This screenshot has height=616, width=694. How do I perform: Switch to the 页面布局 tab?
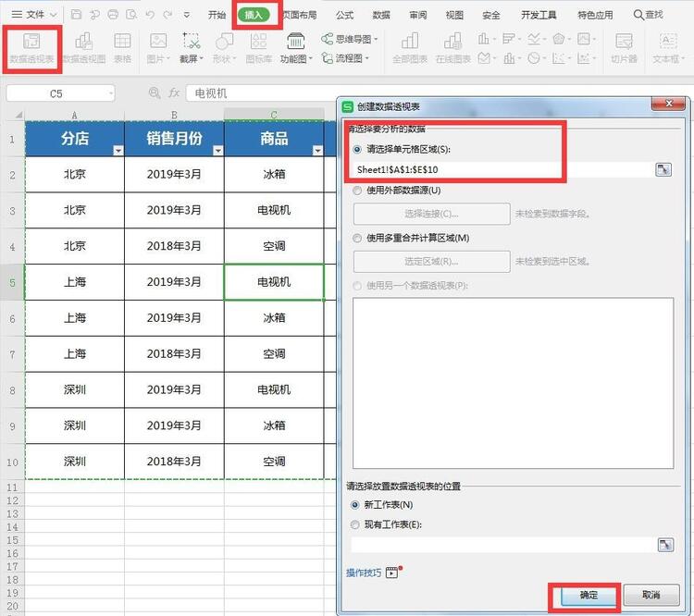(x=300, y=15)
